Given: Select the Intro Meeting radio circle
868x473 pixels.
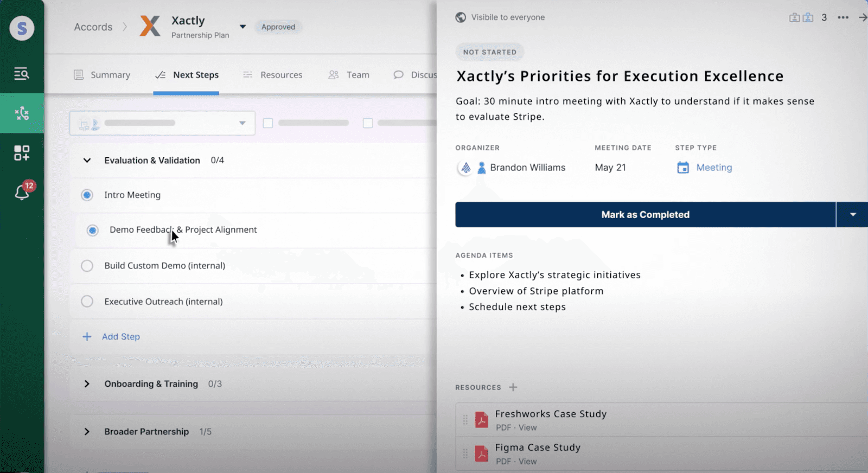Looking at the screenshot, I should 87,195.
